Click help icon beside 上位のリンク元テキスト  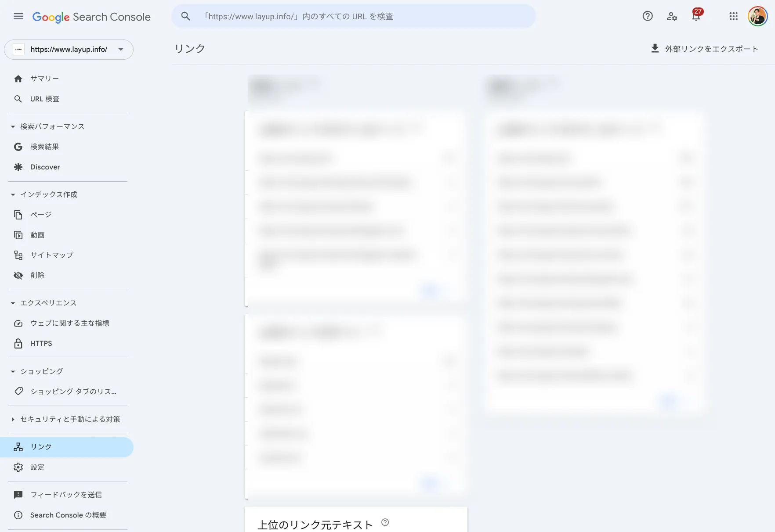coord(385,522)
